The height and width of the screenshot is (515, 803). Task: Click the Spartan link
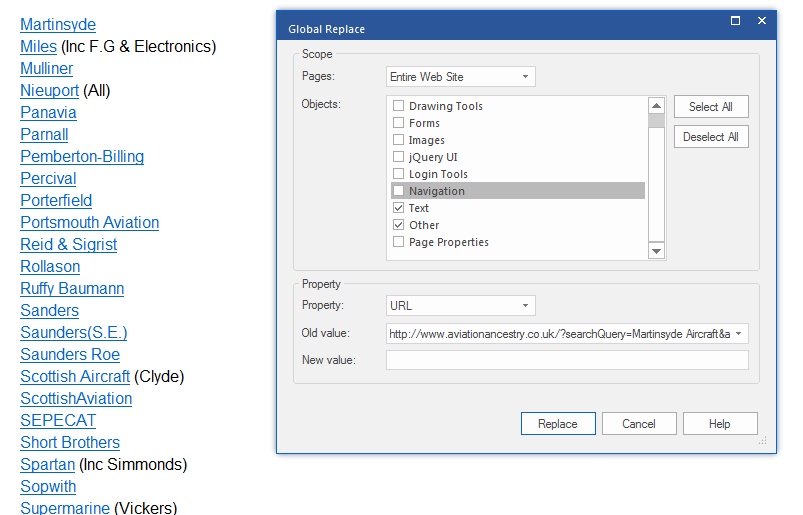click(48, 465)
